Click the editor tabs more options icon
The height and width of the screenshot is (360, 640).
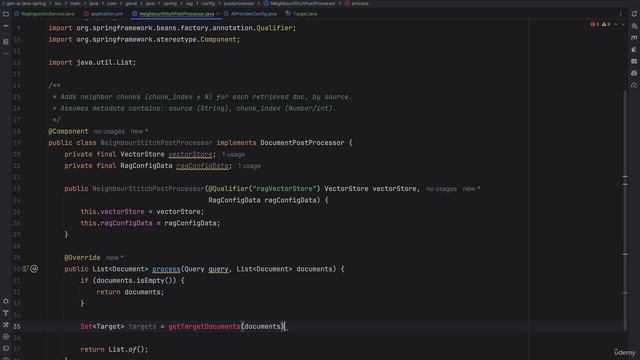coord(620,14)
